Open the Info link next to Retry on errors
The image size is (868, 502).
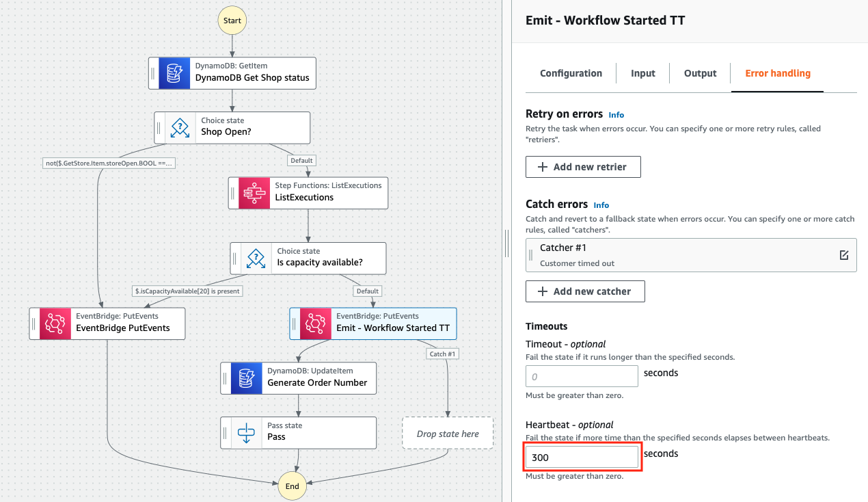[616, 115]
